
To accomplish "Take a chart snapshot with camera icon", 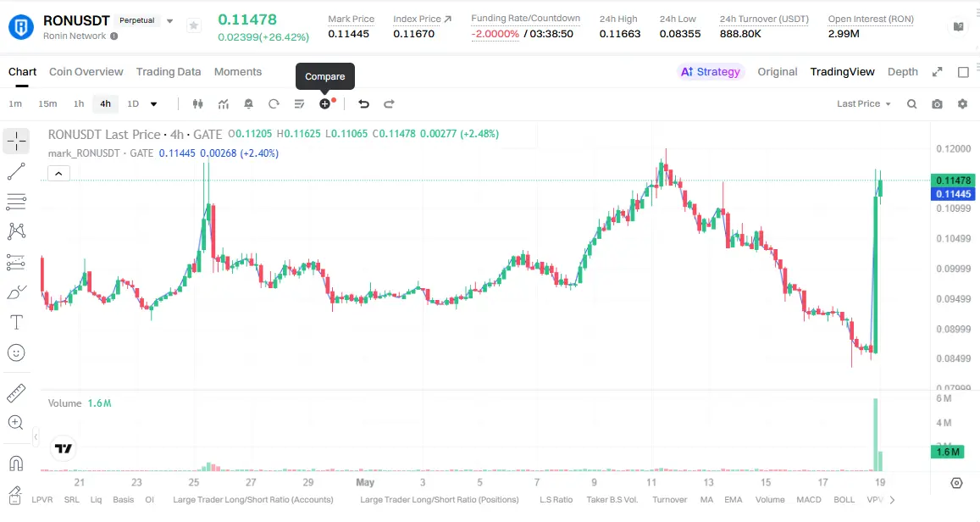I will [937, 103].
